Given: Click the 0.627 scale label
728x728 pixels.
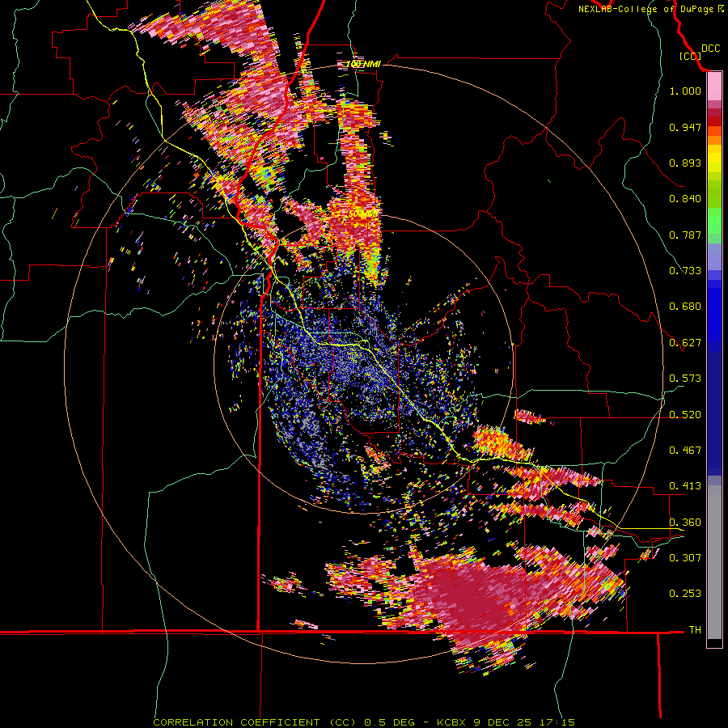Looking at the screenshot, I should click(685, 343).
